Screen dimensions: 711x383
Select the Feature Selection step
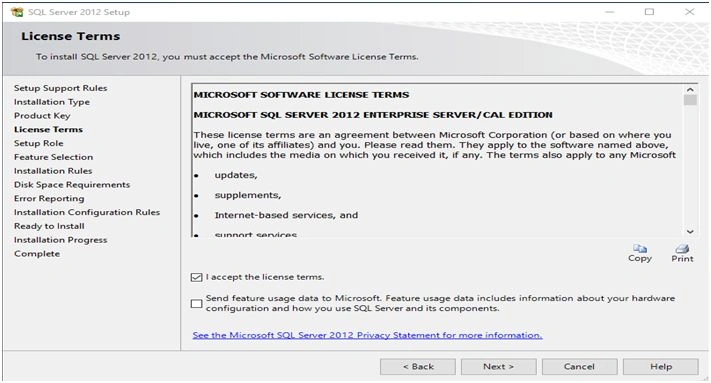point(53,157)
